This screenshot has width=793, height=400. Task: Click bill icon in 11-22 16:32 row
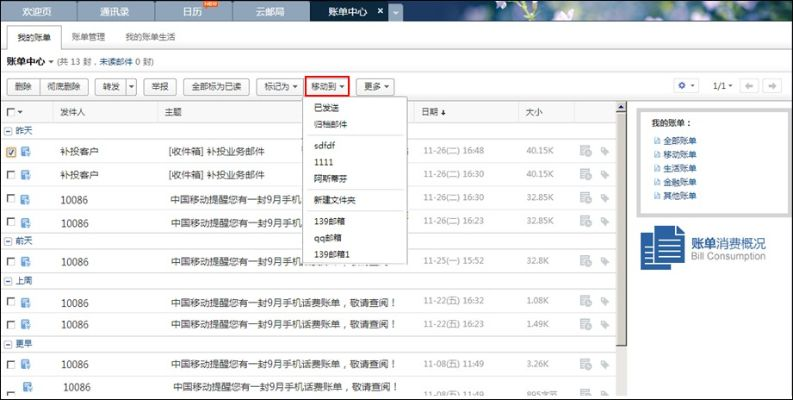coord(25,302)
